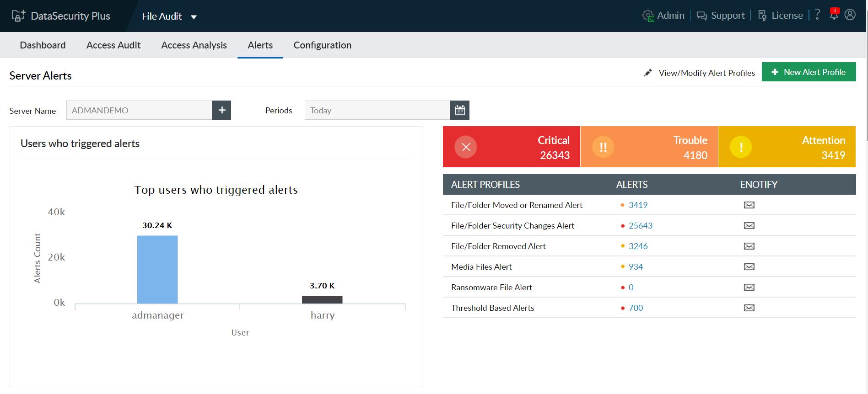Click the plus button beside Server Name

(x=221, y=110)
